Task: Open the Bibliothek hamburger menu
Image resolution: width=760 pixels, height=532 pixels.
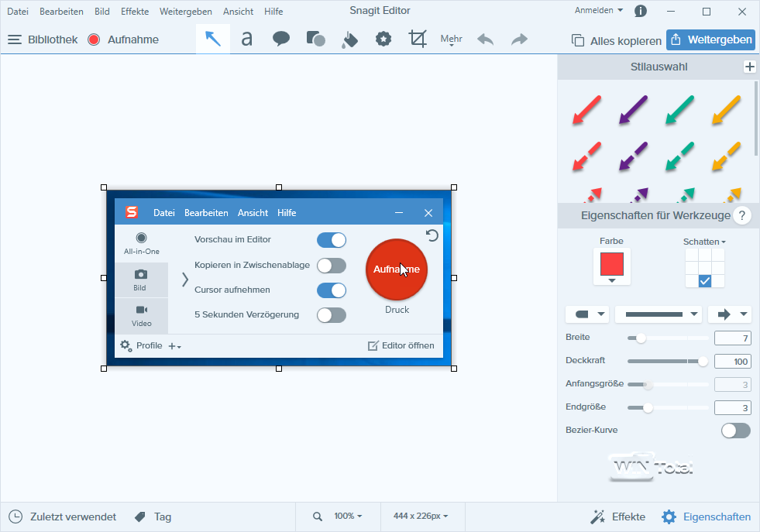Action: pos(15,39)
